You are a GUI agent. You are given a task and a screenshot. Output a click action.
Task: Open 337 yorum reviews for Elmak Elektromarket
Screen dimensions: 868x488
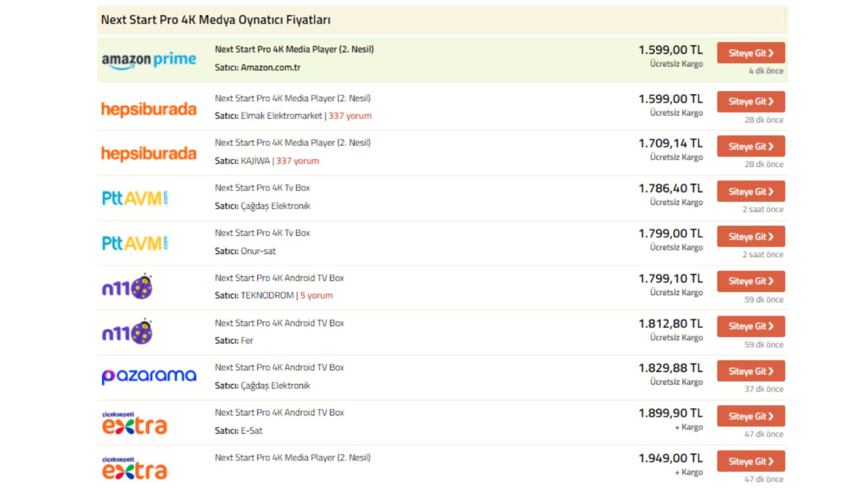pyautogui.click(x=350, y=116)
